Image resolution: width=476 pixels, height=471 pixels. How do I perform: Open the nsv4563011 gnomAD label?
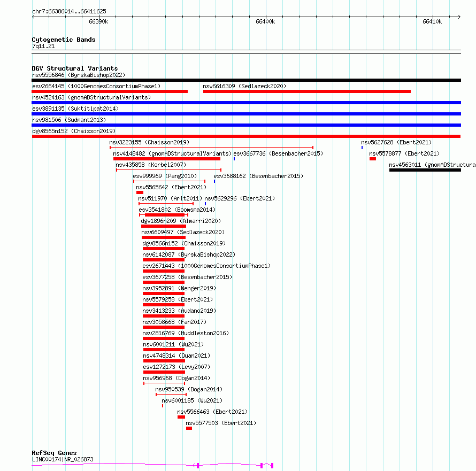click(432, 165)
